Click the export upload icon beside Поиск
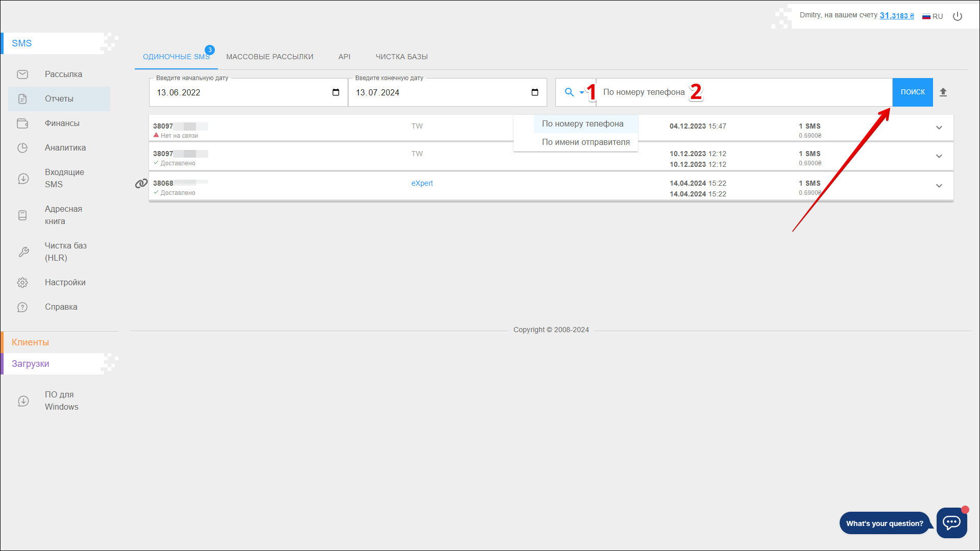This screenshot has width=980, height=551. [x=943, y=92]
